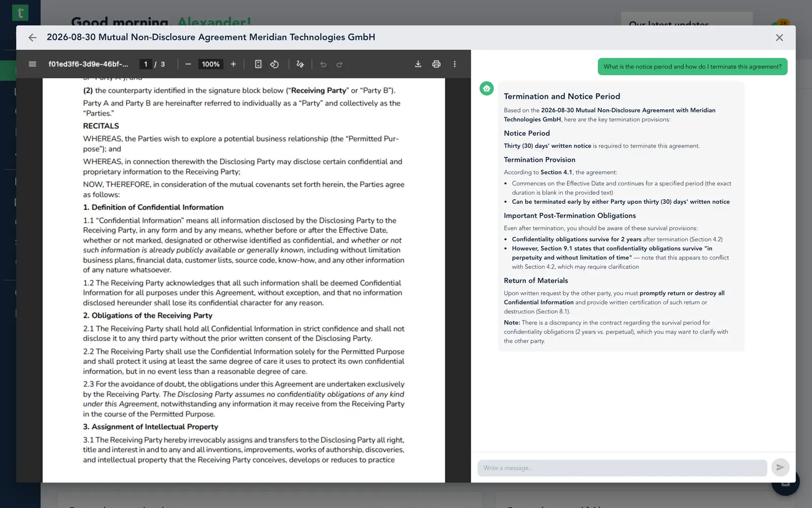The width and height of the screenshot is (812, 508).
Task: Rotate the PDF counterclockwise
Action: 275,64
